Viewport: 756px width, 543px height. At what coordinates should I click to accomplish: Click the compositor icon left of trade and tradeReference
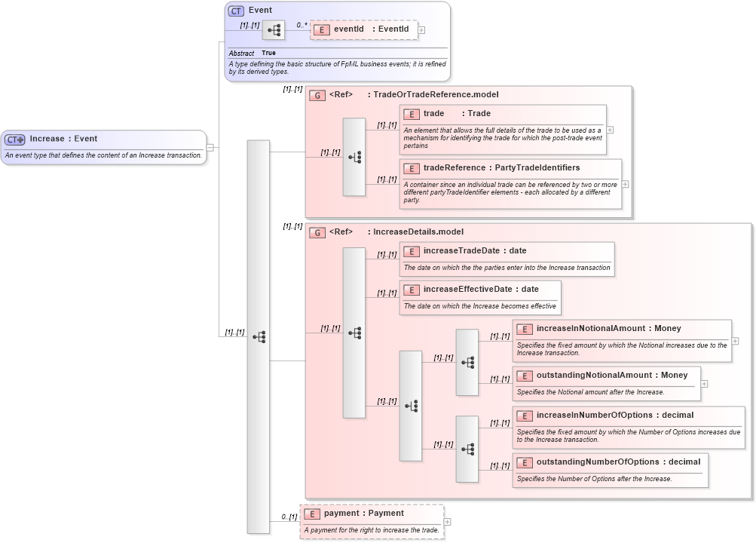tap(354, 156)
